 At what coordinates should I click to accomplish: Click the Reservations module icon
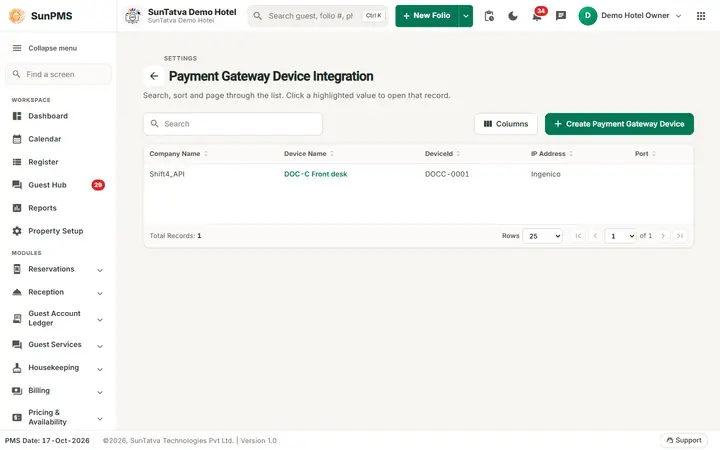[x=17, y=269]
